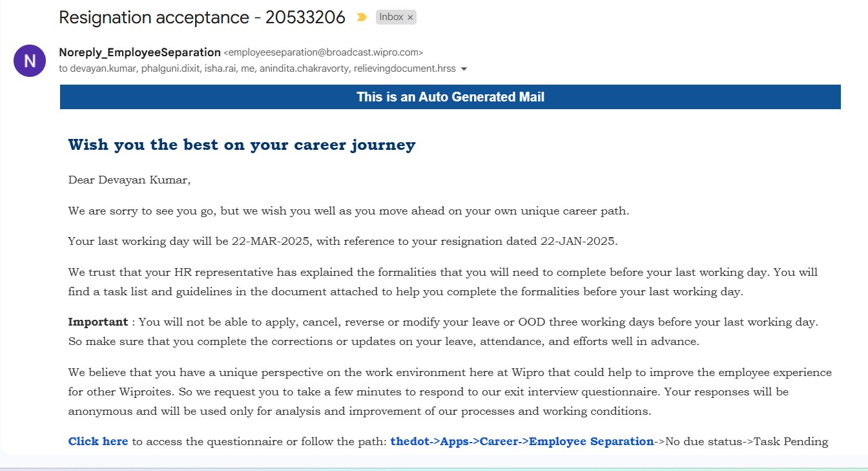Image resolution: width=868 pixels, height=471 pixels.
Task: Click the yellow importance marker icon
Action: tap(362, 17)
